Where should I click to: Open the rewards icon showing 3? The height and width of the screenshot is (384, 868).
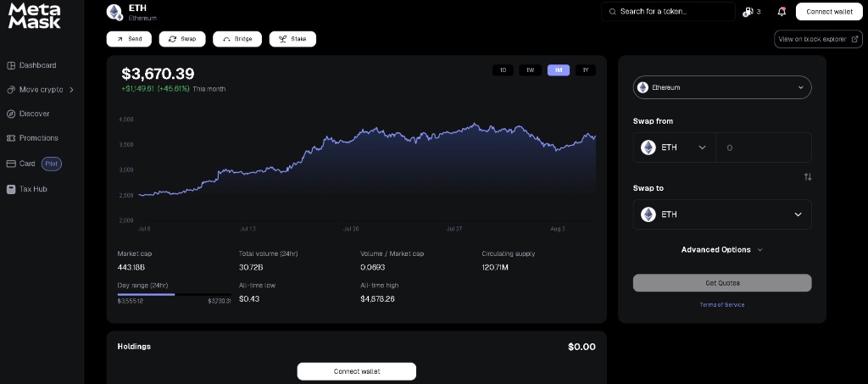[748, 12]
